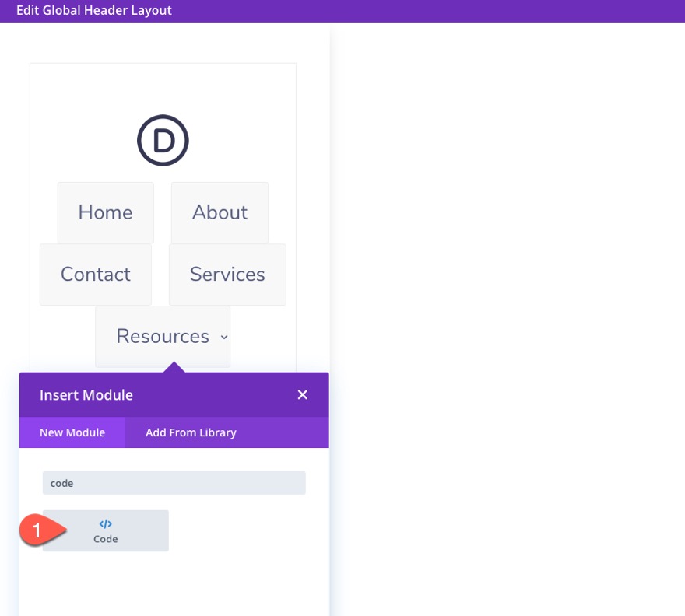
Task: Visit the About navigation link
Action: pos(220,212)
